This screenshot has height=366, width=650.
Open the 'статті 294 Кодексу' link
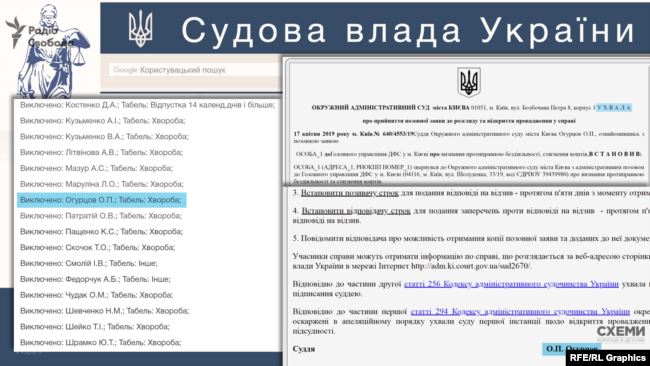coord(520,311)
